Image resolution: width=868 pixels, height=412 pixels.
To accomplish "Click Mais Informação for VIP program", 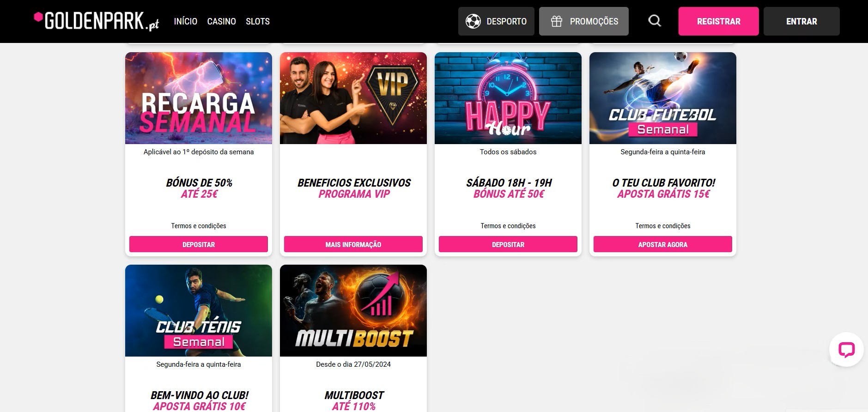I will [353, 244].
